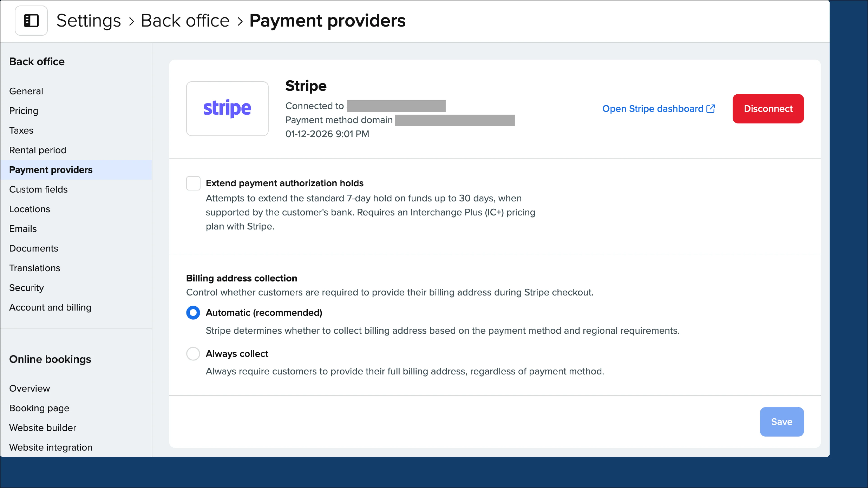Viewport: 868px width, 488px height.
Task: Go to Back office in the breadcrumb
Action: point(185,21)
